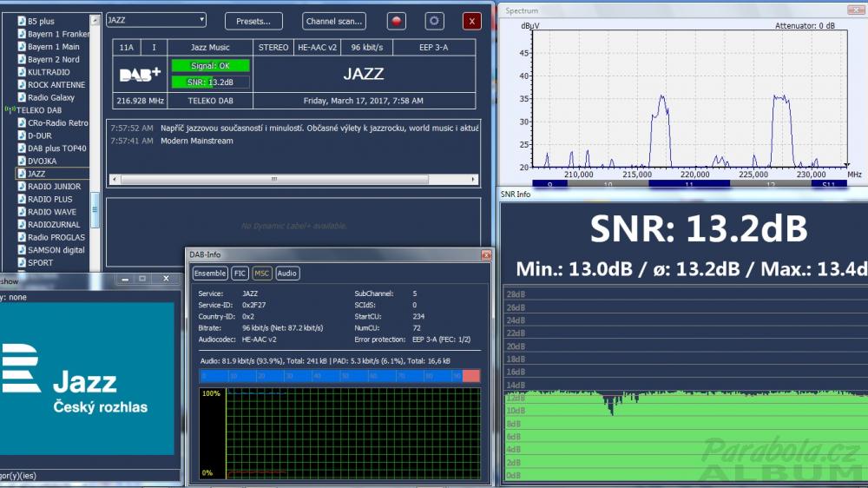Maximize the slideshow window
Viewport: 868px width, 488px height.
coord(142,279)
